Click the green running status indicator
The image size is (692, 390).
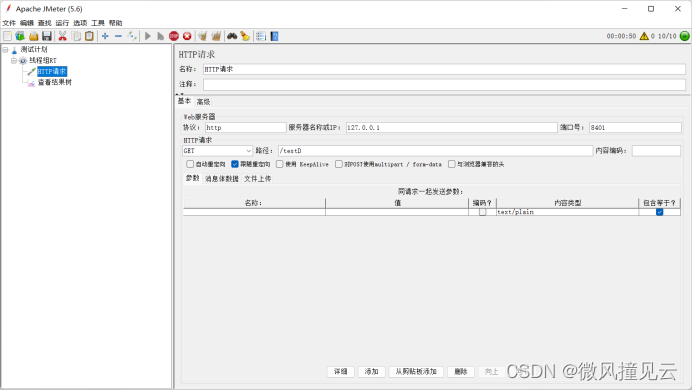(684, 36)
